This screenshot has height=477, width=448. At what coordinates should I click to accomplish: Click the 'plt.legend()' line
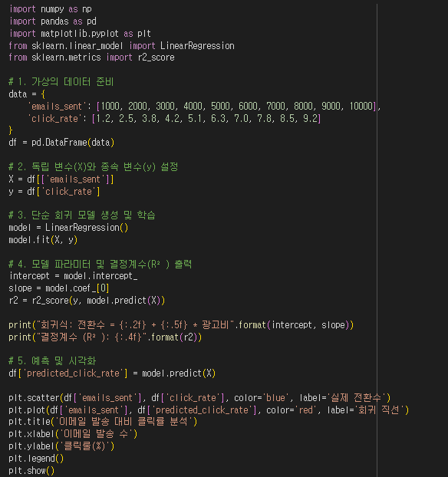click(x=36, y=459)
